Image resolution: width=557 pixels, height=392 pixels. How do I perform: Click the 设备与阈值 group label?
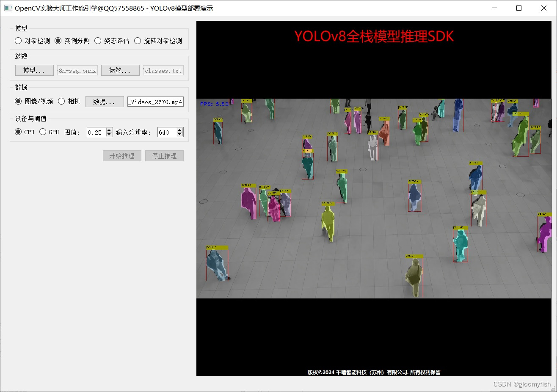(31, 119)
